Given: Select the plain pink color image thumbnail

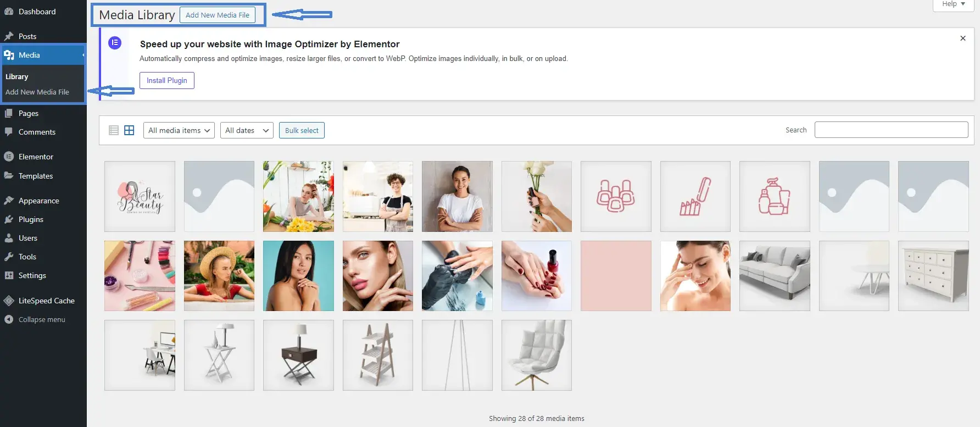Looking at the screenshot, I should pyautogui.click(x=616, y=276).
